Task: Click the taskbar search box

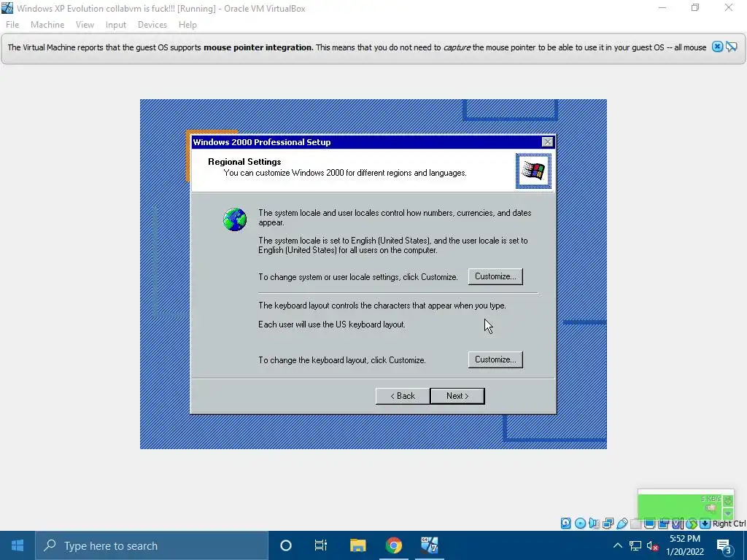Action: click(x=152, y=545)
